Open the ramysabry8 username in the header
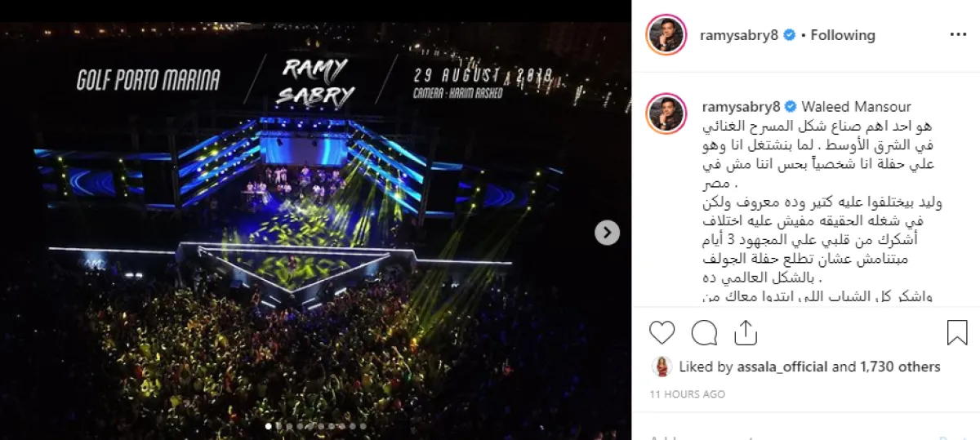980x440 pixels. click(x=740, y=35)
